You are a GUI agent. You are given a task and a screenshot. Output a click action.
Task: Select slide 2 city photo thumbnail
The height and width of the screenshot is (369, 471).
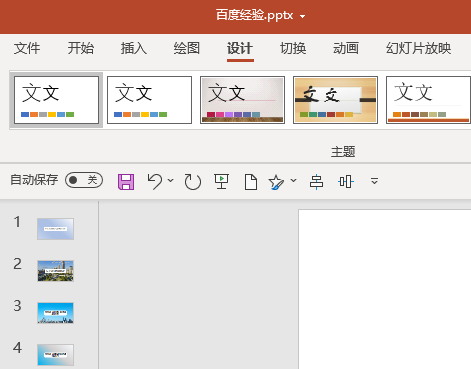click(55, 271)
